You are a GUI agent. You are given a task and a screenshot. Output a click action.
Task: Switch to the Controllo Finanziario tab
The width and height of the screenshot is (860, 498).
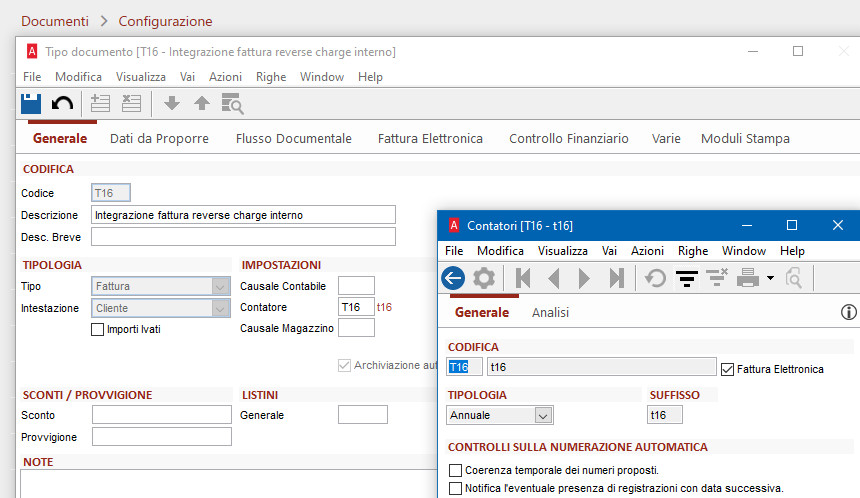pos(569,139)
